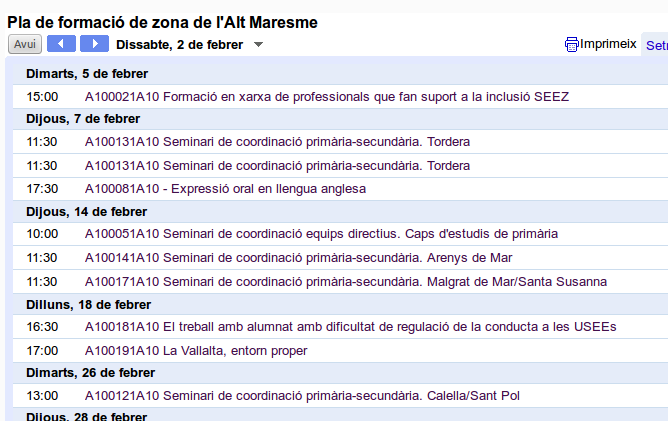
Task: Click the Dissabte, 2 de febrer date label
Action: coord(179,44)
